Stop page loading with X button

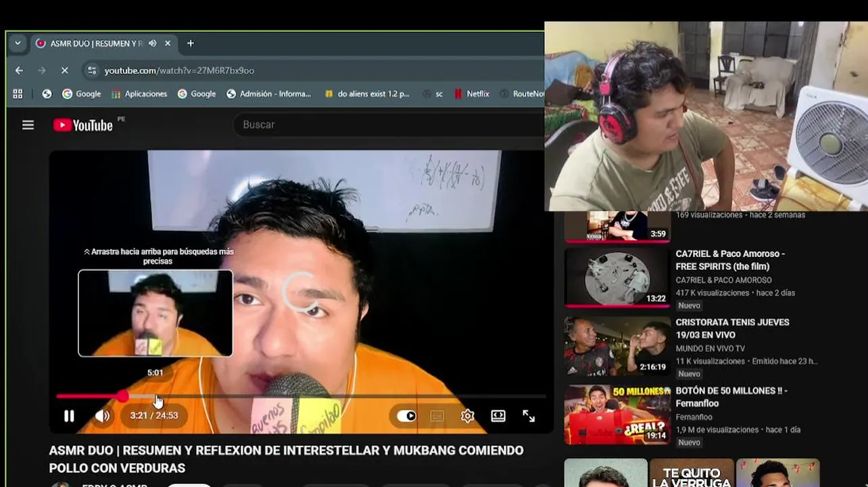[x=64, y=70]
